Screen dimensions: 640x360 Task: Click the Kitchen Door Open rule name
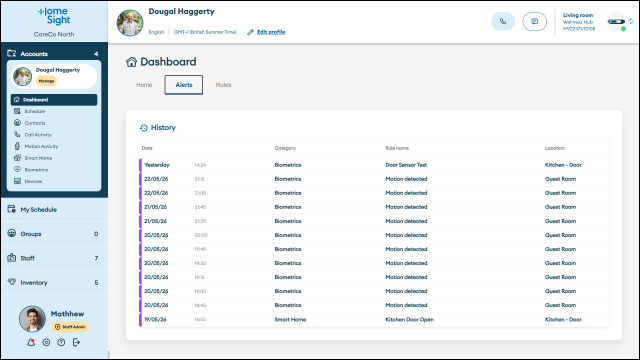coord(409,320)
